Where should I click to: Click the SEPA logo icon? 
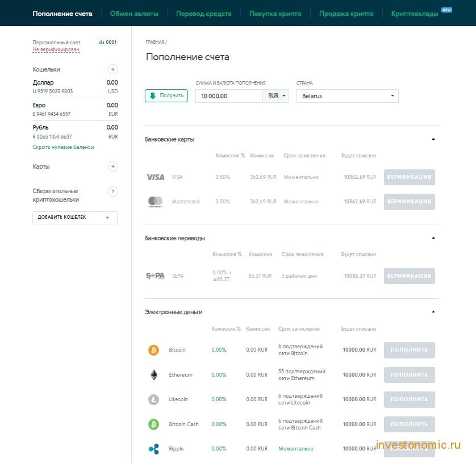click(x=155, y=276)
